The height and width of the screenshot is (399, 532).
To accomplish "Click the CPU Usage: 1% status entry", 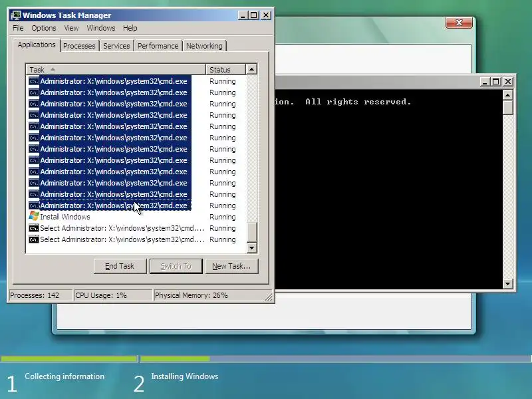I will pyautogui.click(x=112, y=295).
